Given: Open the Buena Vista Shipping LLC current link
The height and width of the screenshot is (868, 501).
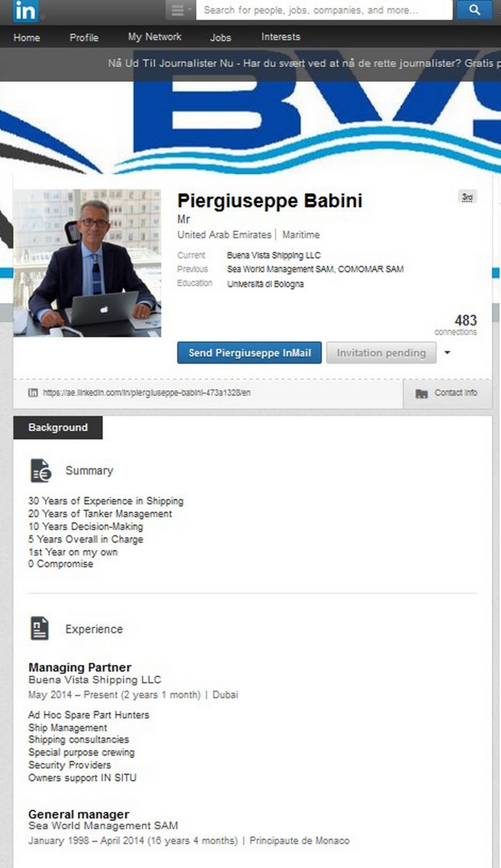Looking at the screenshot, I should pos(273,255).
